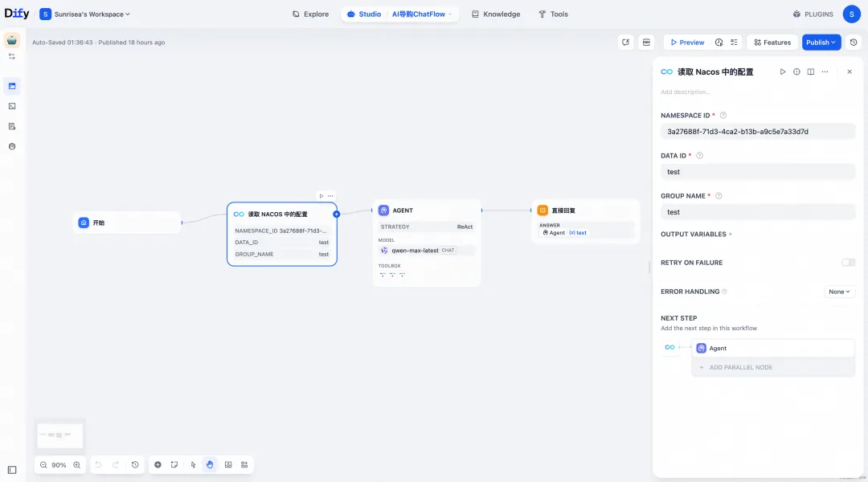Open the PLUGINS page
Image resolution: width=868 pixels, height=482 pixels.
click(813, 14)
